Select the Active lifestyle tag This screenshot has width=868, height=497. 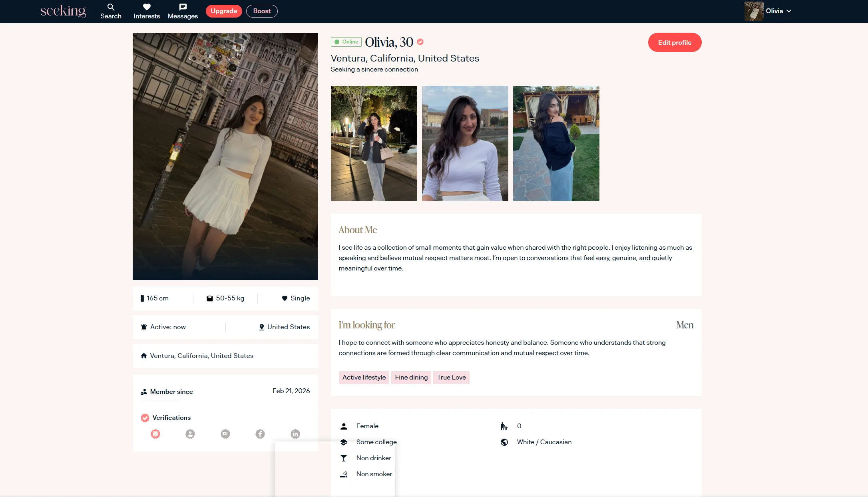pyautogui.click(x=364, y=378)
